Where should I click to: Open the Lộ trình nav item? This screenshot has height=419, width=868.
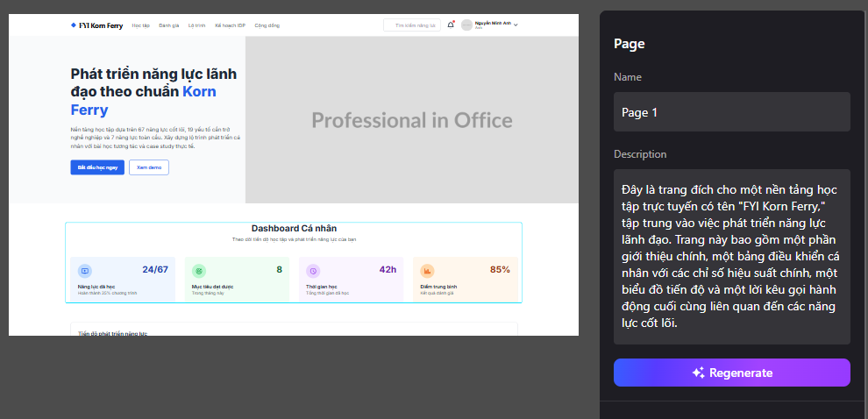tap(196, 25)
